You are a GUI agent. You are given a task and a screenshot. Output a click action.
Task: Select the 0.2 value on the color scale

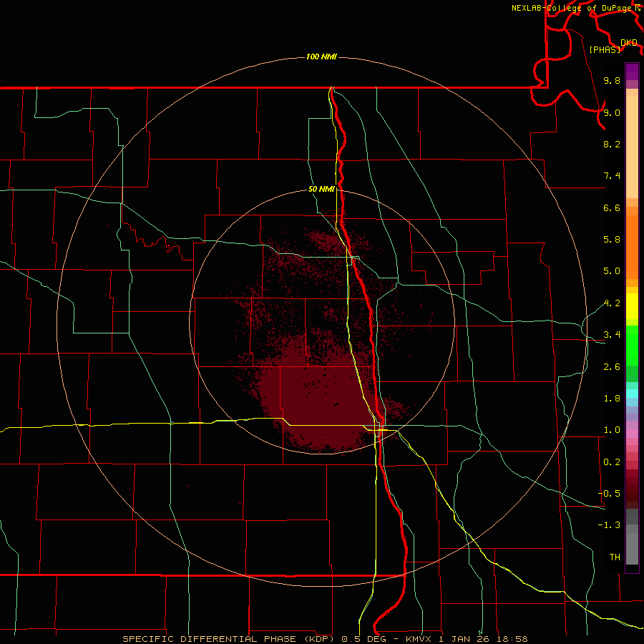point(612,462)
